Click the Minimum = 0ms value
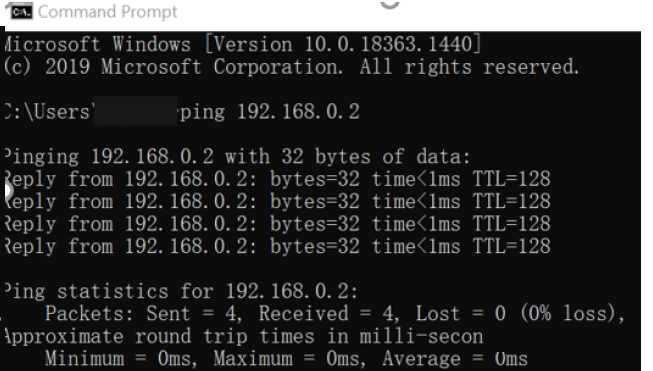 point(118,359)
